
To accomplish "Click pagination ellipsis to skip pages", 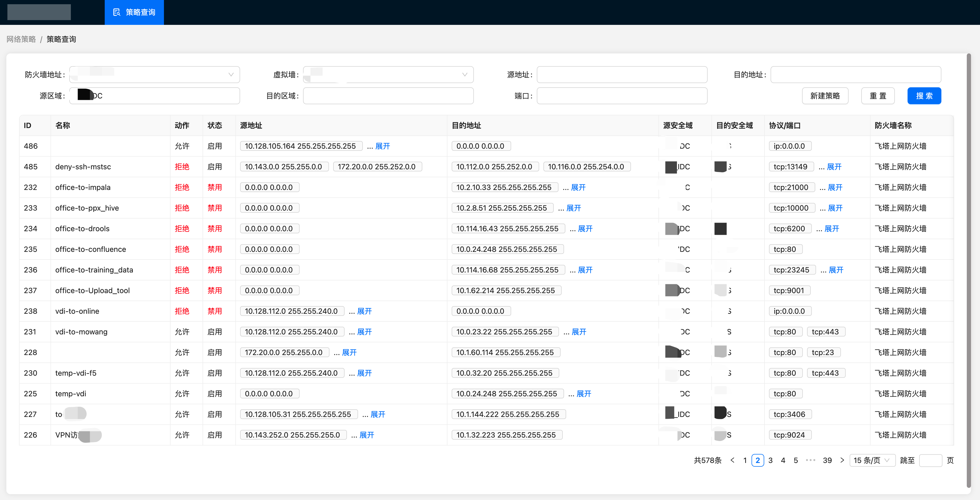I will pyautogui.click(x=810, y=460).
